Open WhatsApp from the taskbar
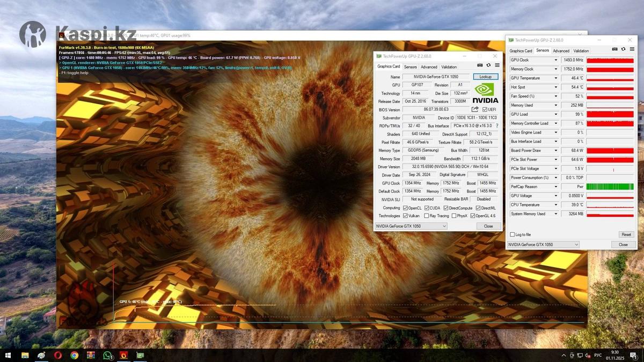 coord(107,355)
